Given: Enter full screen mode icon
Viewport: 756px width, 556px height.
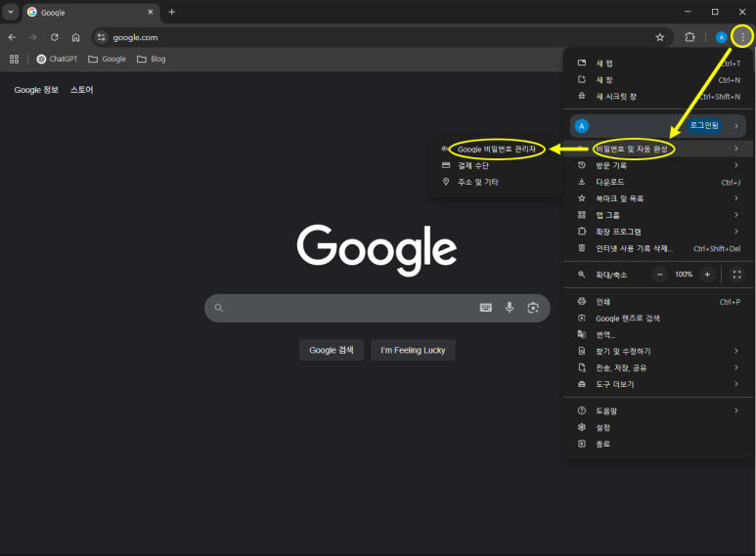Looking at the screenshot, I should click(736, 275).
